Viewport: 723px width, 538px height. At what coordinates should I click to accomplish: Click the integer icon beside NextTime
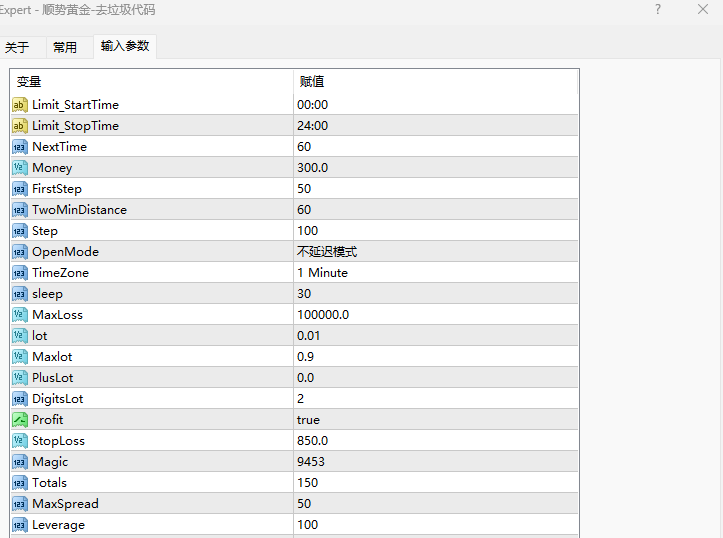[x=20, y=147]
